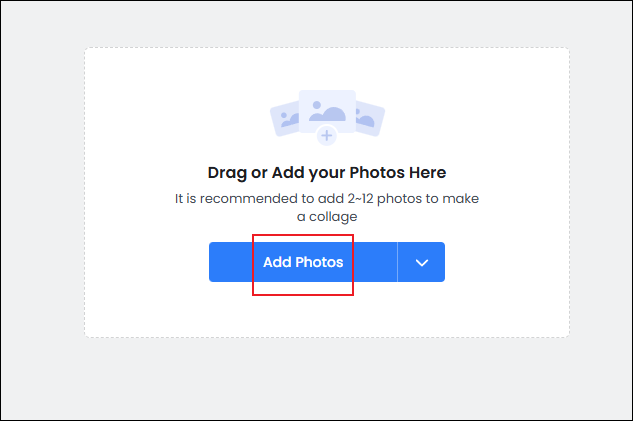Click the blue button area left of "Add Photos" text
This screenshot has width=633, height=421.
click(232, 262)
